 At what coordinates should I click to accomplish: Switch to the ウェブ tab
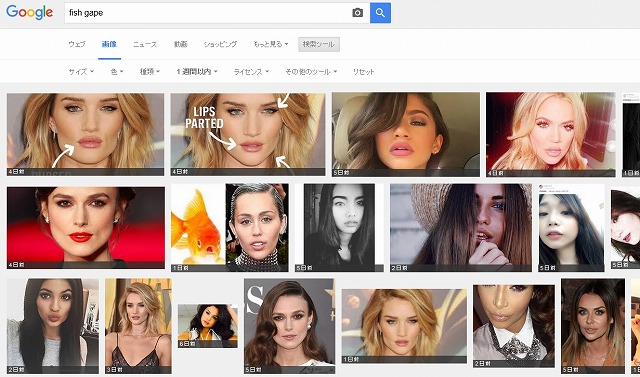77,44
